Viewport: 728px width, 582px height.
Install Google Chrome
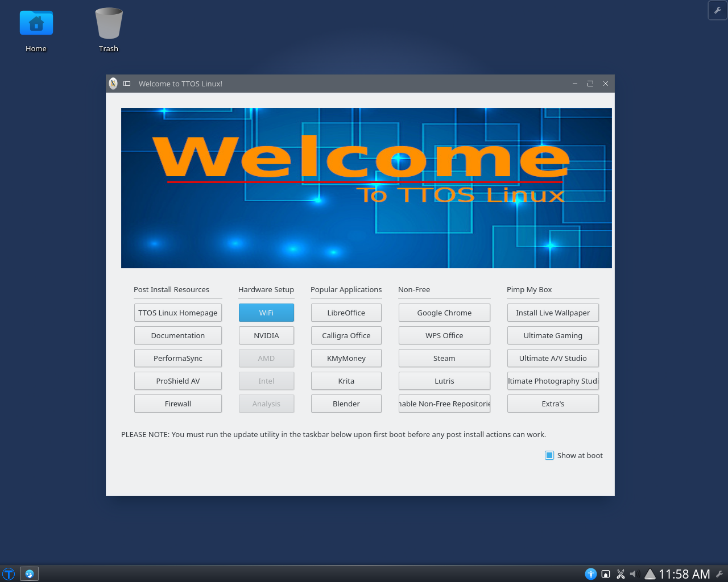pyautogui.click(x=444, y=313)
